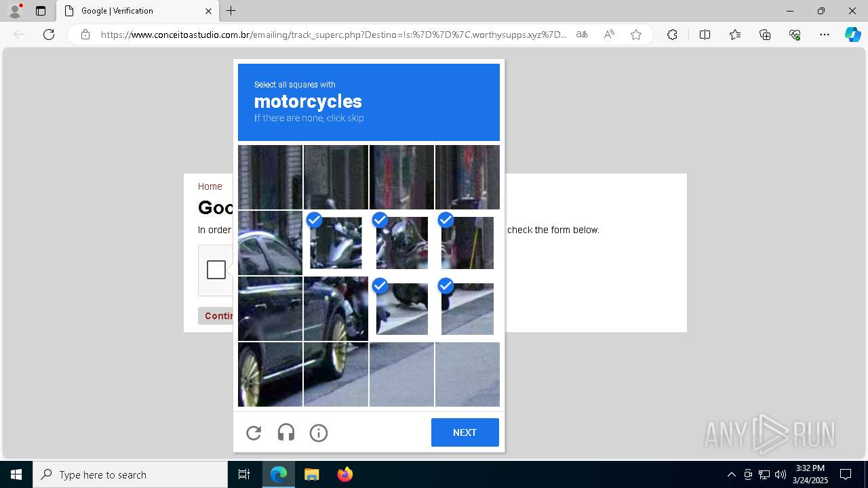The image size is (868, 488).
Task: Deselect the checked tile in third row, fourth column
Action: [x=467, y=308]
